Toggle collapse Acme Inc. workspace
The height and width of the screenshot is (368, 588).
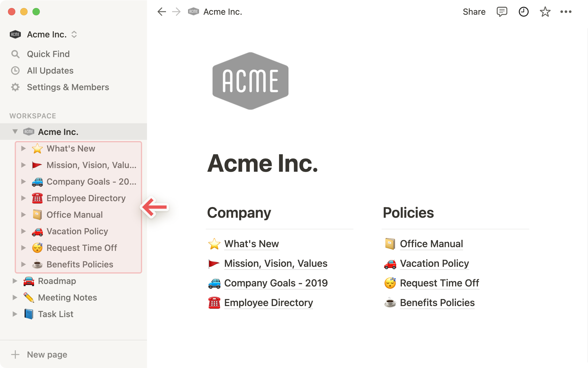point(15,132)
